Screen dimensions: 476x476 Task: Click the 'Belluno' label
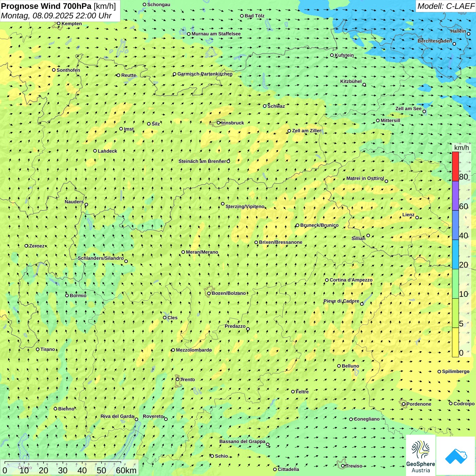point(350,366)
